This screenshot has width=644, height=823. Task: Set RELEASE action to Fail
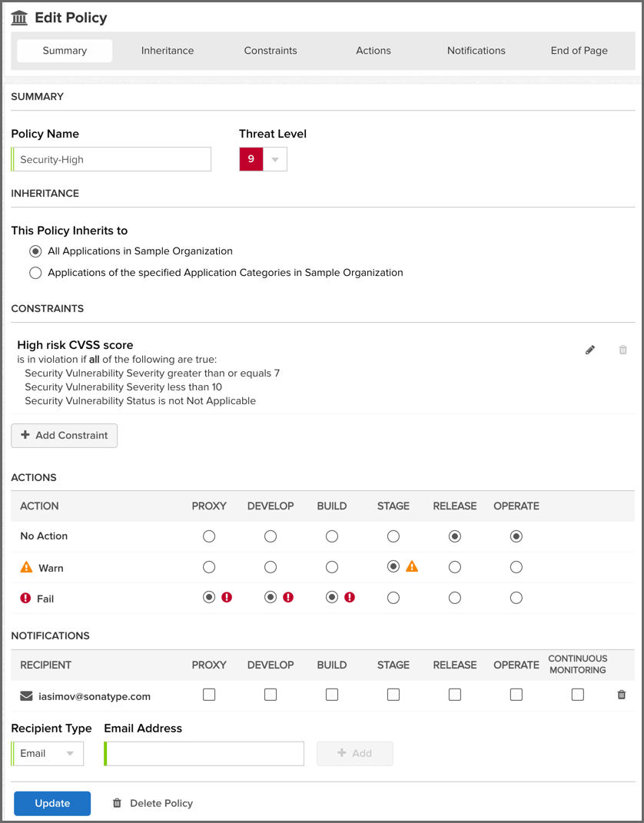(x=455, y=598)
